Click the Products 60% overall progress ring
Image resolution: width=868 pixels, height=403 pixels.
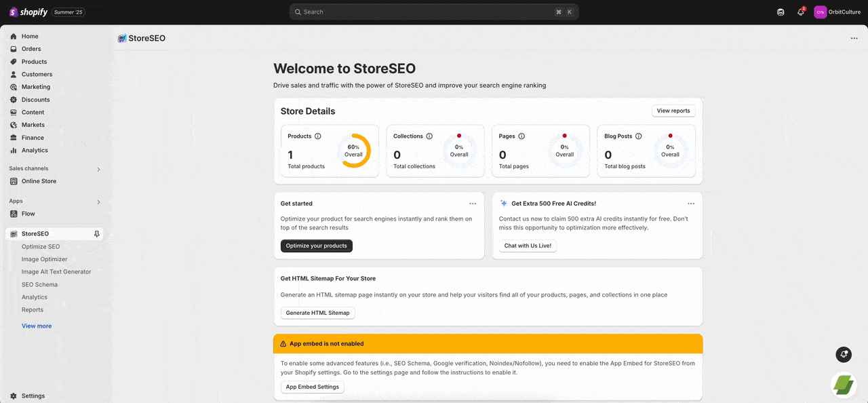[353, 151]
